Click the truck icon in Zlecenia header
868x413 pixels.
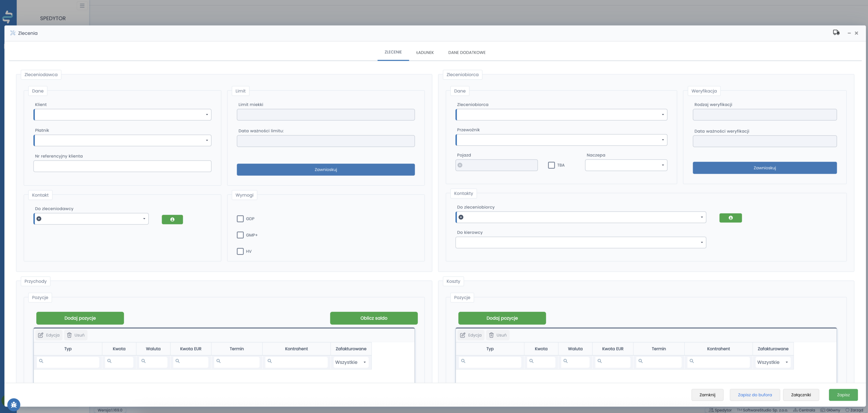tap(836, 33)
